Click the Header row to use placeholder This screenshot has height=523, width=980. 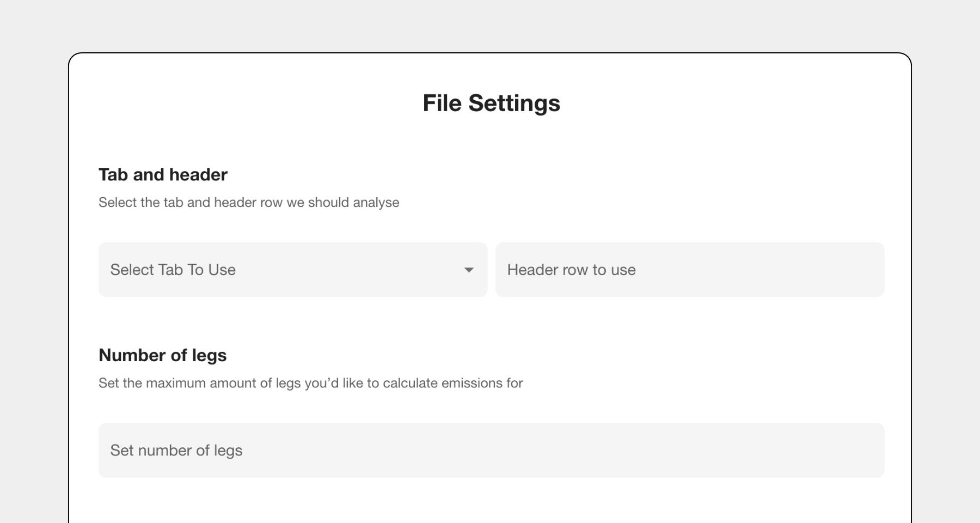coord(571,269)
